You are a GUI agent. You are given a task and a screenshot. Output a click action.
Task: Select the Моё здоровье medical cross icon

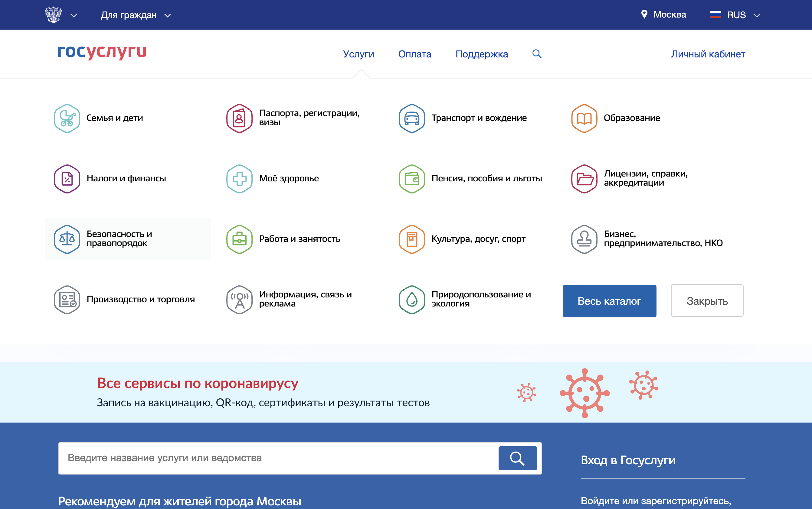point(239,179)
